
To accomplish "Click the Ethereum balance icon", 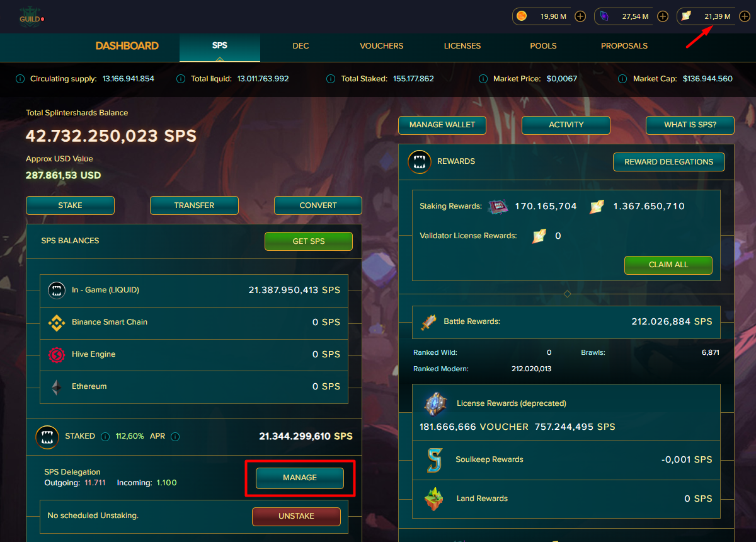I will (57, 387).
